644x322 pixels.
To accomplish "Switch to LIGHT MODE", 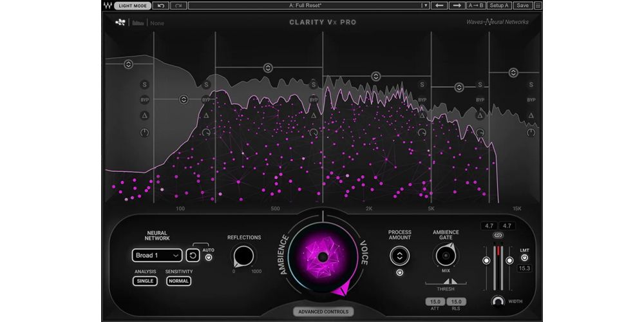I will [x=133, y=6].
